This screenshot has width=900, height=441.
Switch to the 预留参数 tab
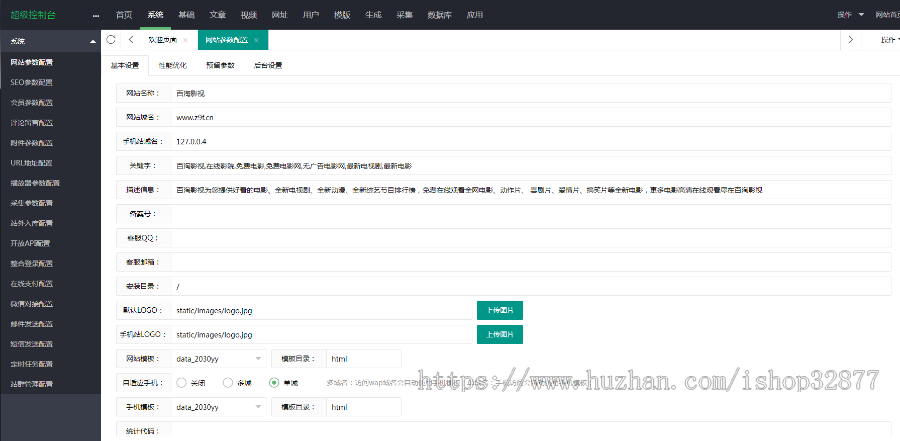(x=220, y=65)
